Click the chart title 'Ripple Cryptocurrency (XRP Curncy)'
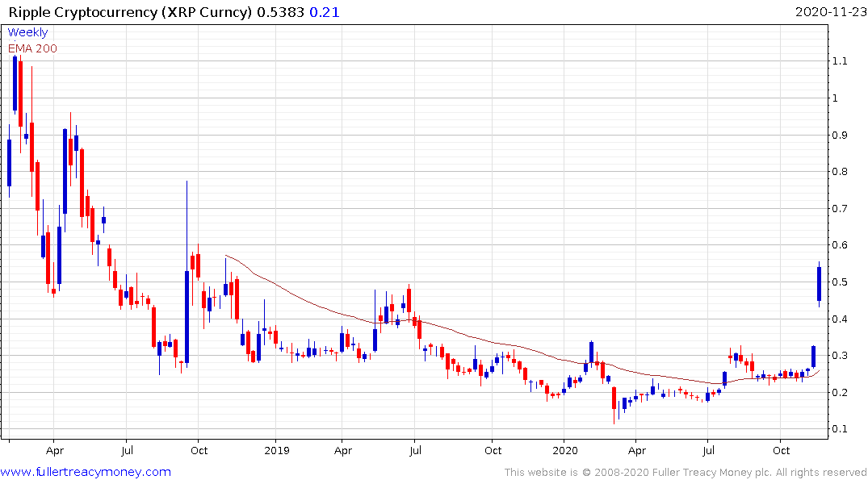Screen dimensions: 868x484 pyautogui.click(x=130, y=11)
